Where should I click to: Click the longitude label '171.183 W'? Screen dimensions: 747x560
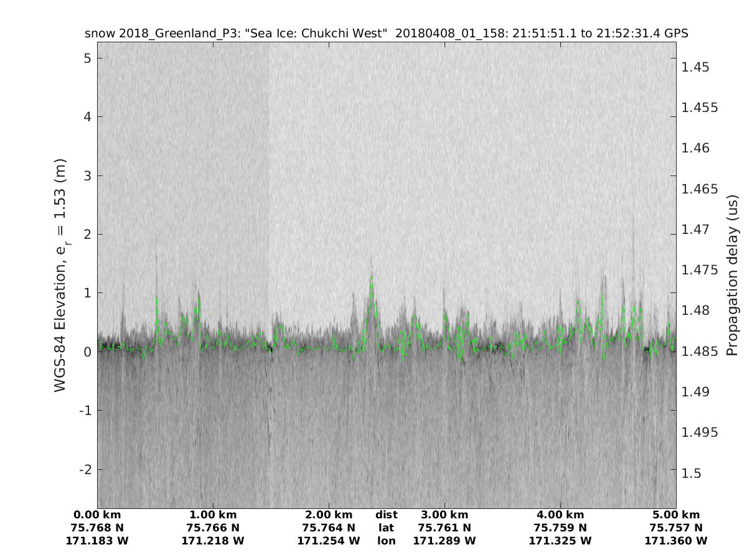coord(97,541)
